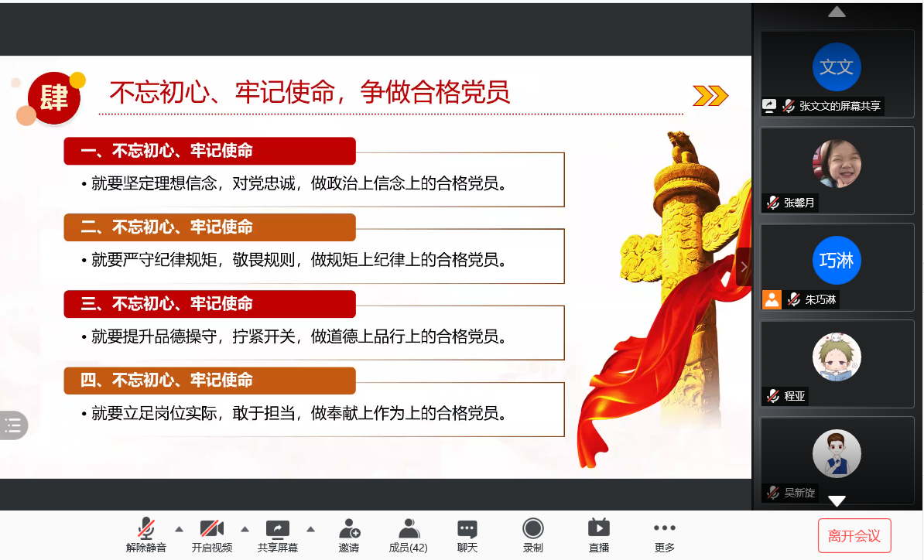
Task: Open 成员(42) participants list
Action: [408, 534]
